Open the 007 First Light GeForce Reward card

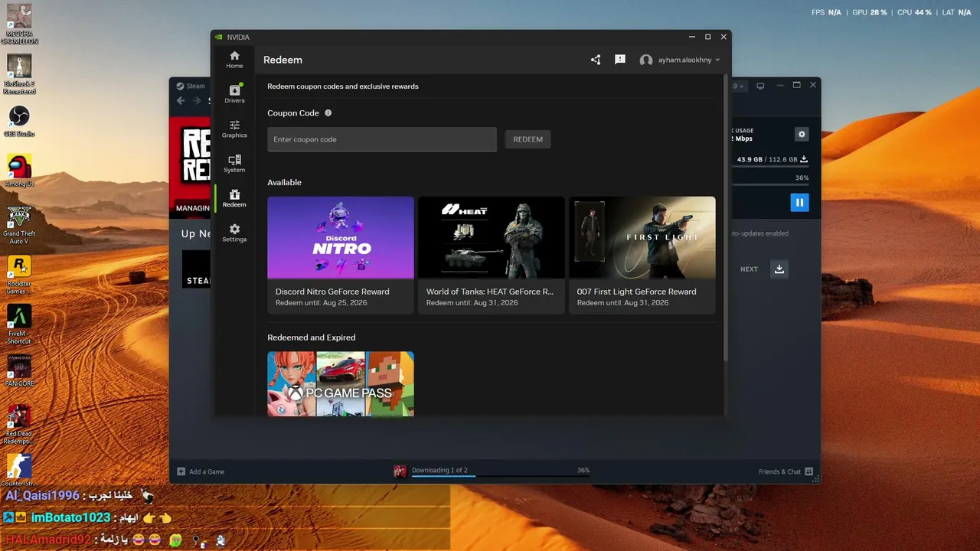642,255
